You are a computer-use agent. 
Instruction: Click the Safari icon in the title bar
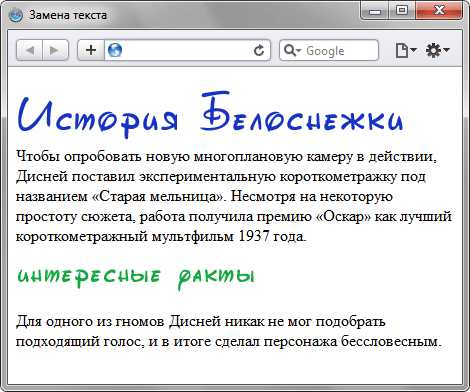pos(16,15)
